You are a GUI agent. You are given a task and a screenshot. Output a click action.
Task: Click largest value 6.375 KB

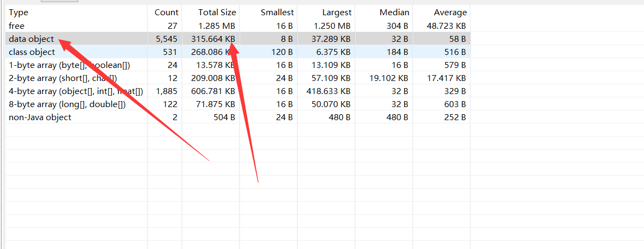[333, 52]
